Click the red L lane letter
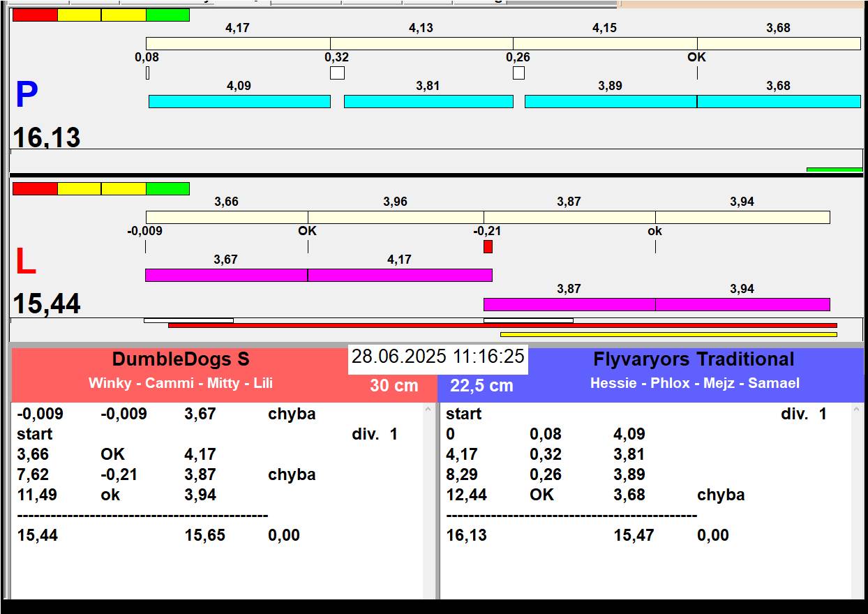 26,262
